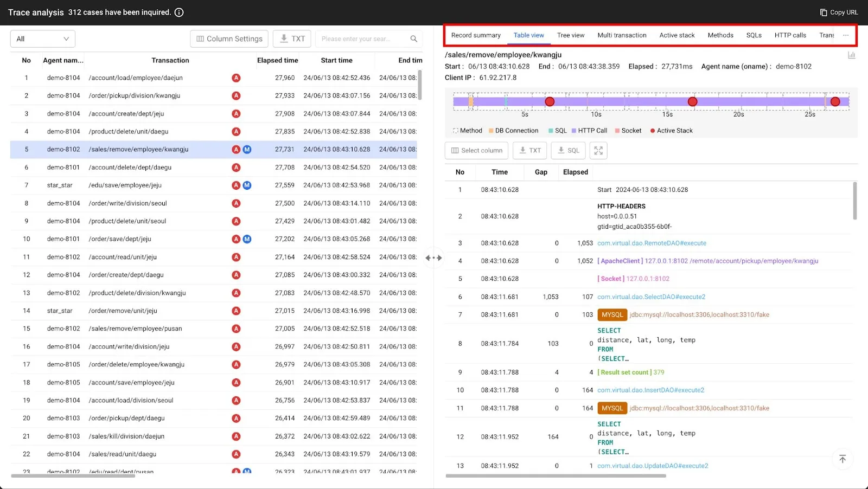Sort by Start time column header
The height and width of the screenshot is (489, 868).
pos(336,61)
